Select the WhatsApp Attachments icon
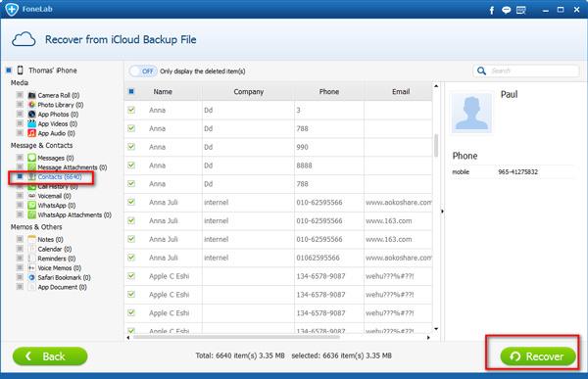588x379 pixels. coord(32,214)
